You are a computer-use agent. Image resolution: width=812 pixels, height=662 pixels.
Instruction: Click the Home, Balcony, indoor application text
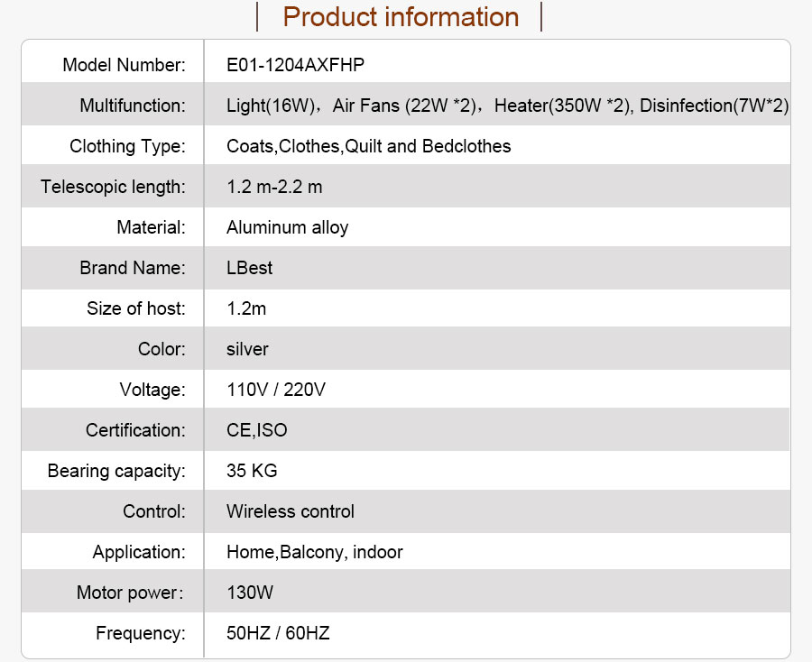[x=314, y=552]
